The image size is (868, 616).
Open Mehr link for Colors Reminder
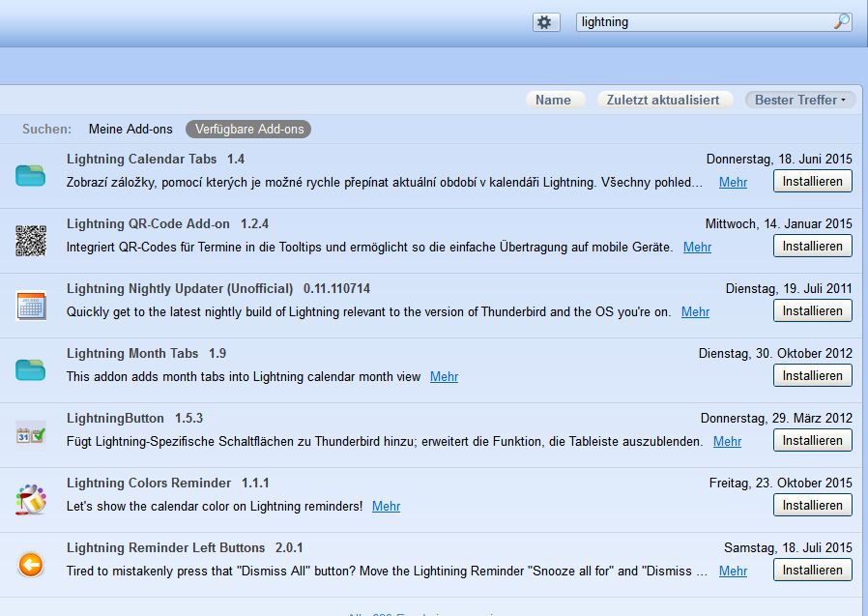[386, 507]
